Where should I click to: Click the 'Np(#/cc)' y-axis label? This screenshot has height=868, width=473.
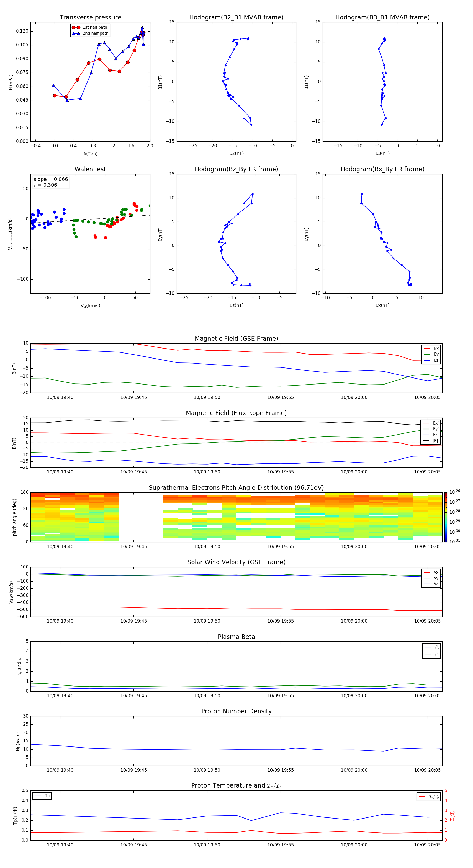[18, 741]
